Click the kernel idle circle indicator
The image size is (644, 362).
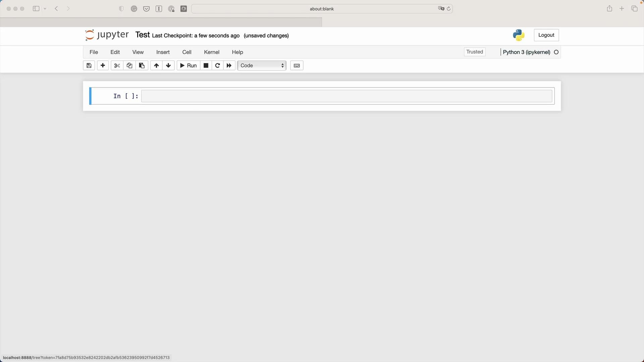click(x=556, y=52)
